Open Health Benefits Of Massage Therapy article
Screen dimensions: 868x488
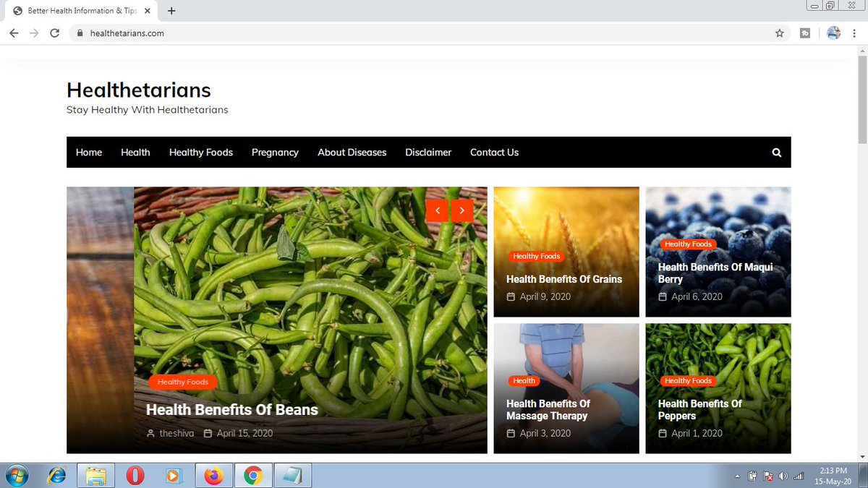pos(548,410)
